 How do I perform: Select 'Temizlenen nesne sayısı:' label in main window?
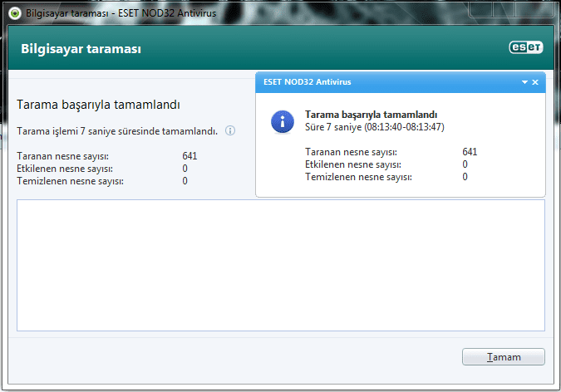click(x=70, y=181)
